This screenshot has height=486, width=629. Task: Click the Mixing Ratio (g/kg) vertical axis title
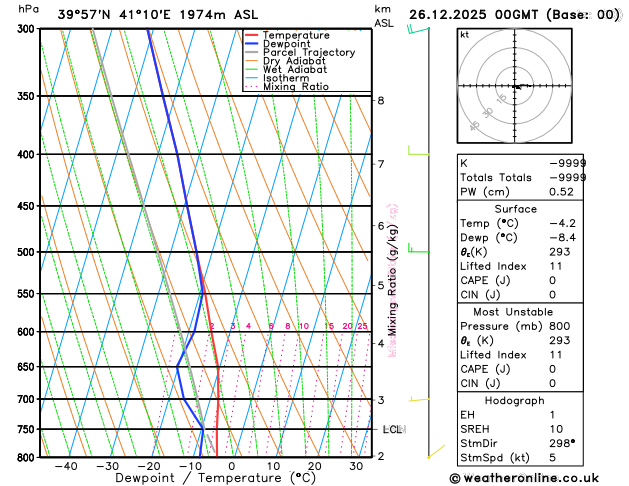392,280
